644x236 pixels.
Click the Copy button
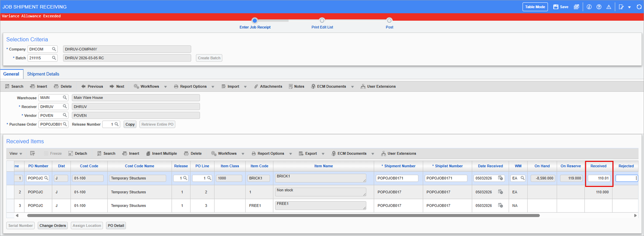130,124
